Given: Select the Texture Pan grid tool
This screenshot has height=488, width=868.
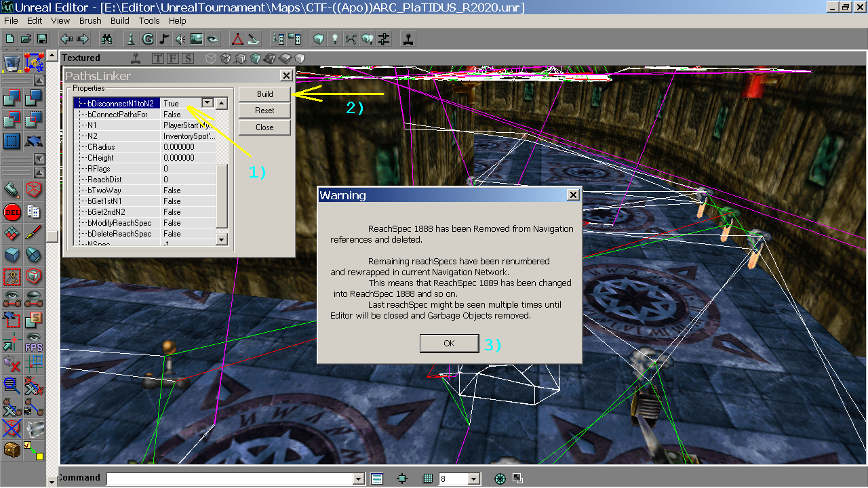Looking at the screenshot, I should pyautogui.click(x=12, y=233).
